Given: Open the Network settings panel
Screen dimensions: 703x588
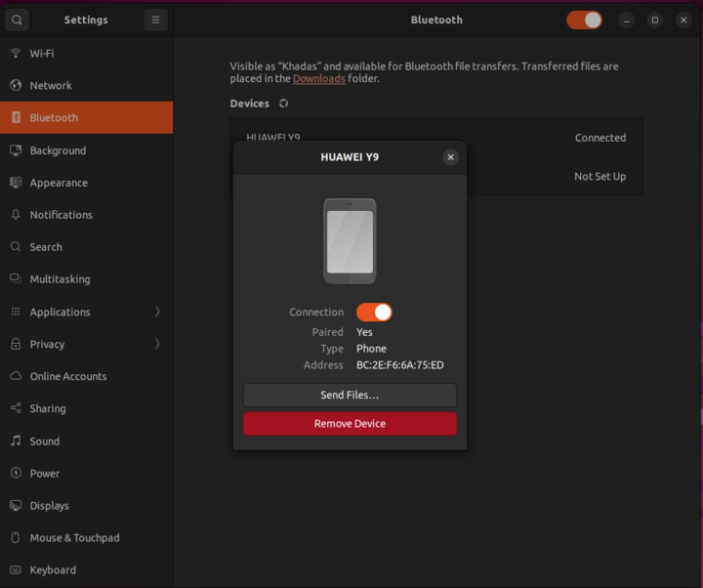Looking at the screenshot, I should tap(87, 85).
